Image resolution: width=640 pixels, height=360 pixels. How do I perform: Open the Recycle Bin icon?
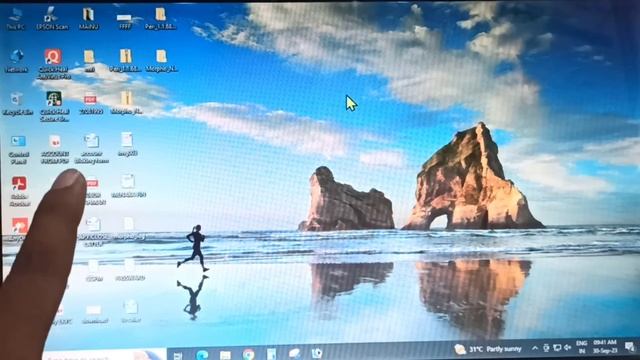(17, 104)
